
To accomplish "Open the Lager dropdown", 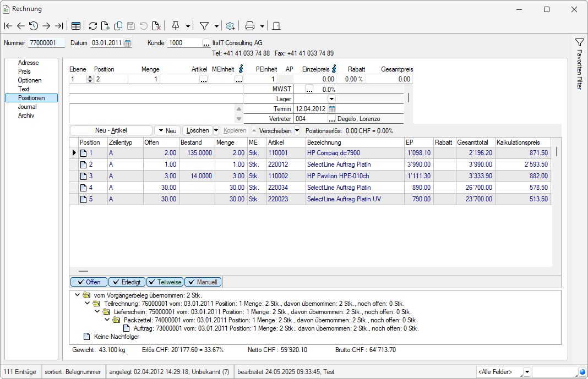I will (331, 99).
